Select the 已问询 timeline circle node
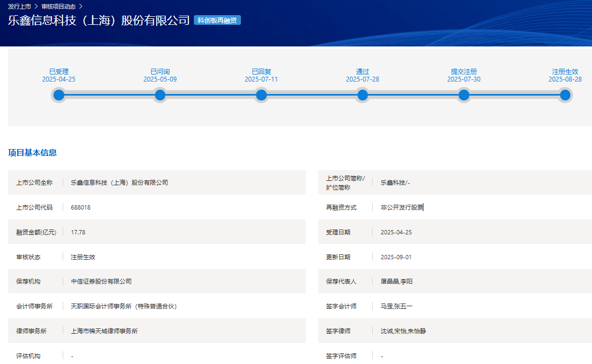This screenshot has width=592, height=364. pyautogui.click(x=160, y=96)
